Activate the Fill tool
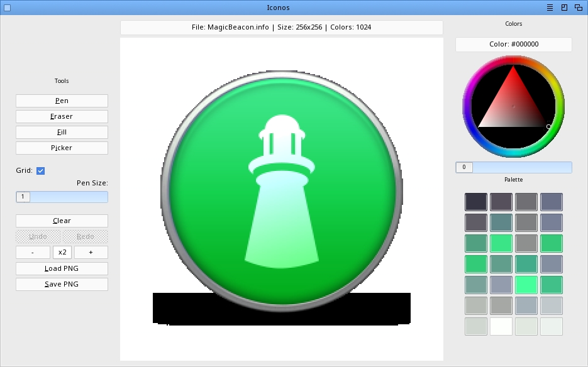The height and width of the screenshot is (367, 588). click(x=62, y=133)
